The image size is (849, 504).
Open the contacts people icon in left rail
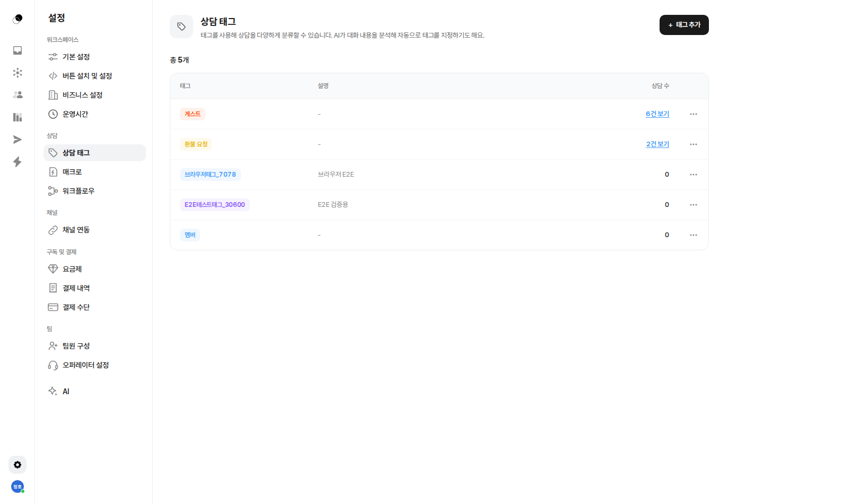tap(18, 95)
